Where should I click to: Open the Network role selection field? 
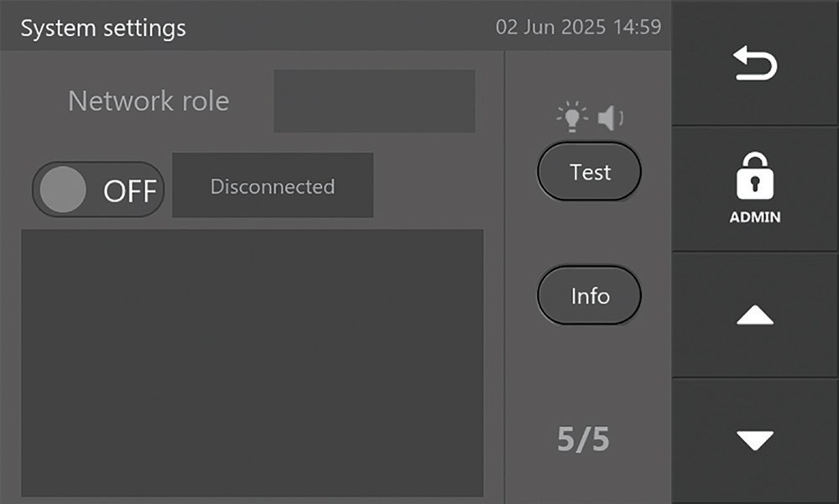click(x=374, y=101)
